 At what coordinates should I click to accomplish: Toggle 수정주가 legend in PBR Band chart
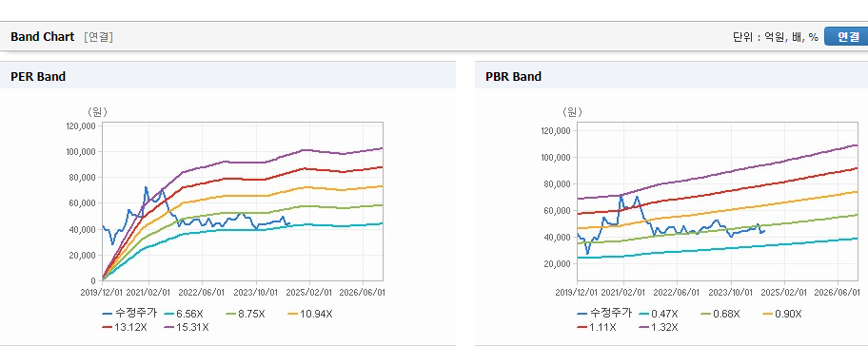click(x=604, y=314)
